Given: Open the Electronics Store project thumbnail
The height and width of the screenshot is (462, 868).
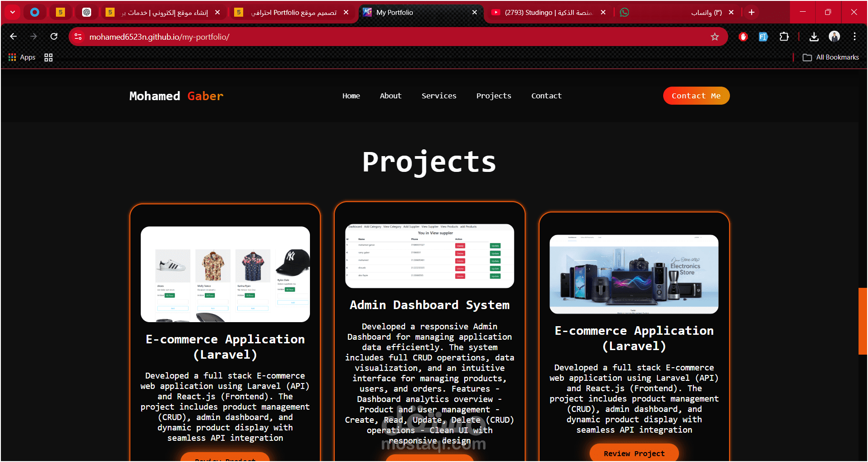Looking at the screenshot, I should [x=634, y=274].
